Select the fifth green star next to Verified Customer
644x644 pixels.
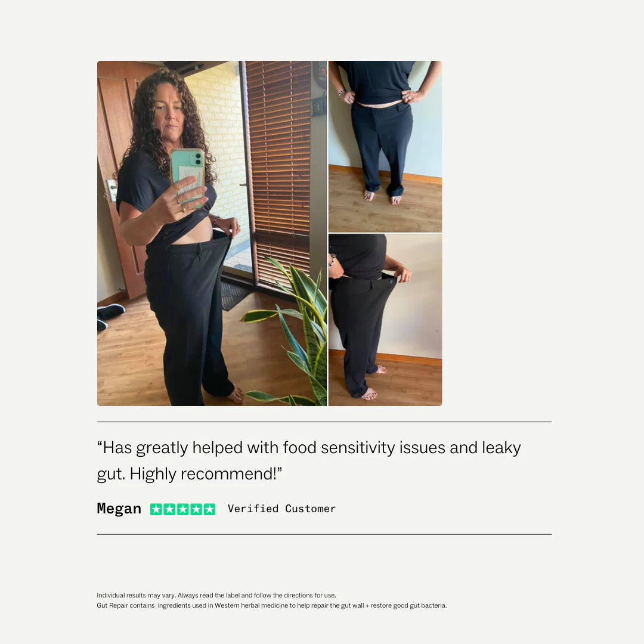point(209,509)
